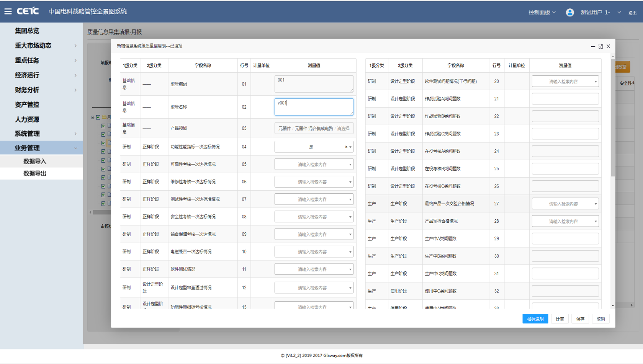
Task: Click the 在役考核A类问题数 value field
Action: 565,151
